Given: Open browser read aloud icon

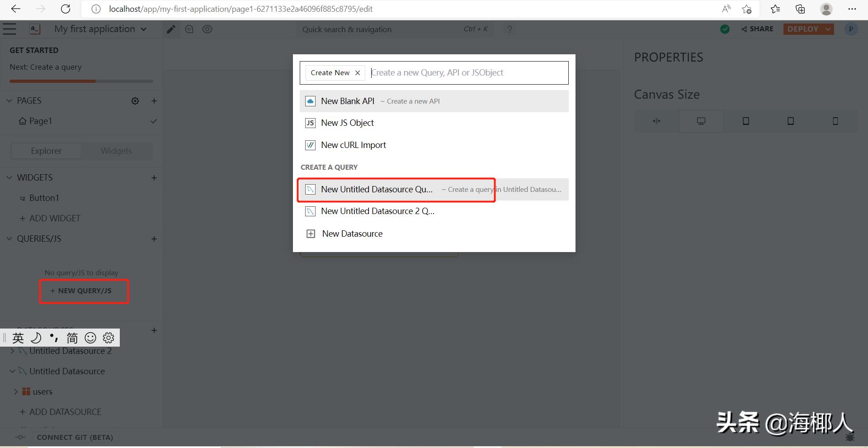Looking at the screenshot, I should tap(726, 9).
